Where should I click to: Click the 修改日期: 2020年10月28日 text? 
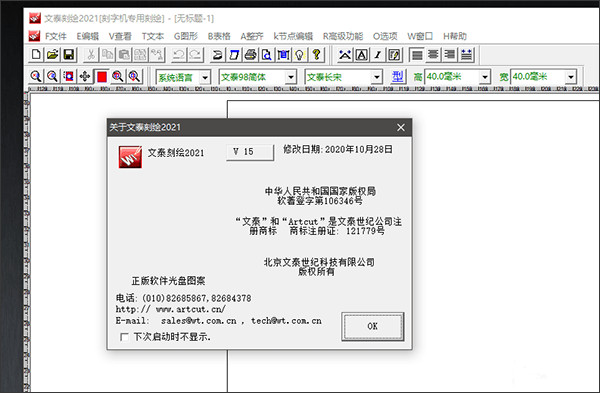[x=338, y=149]
